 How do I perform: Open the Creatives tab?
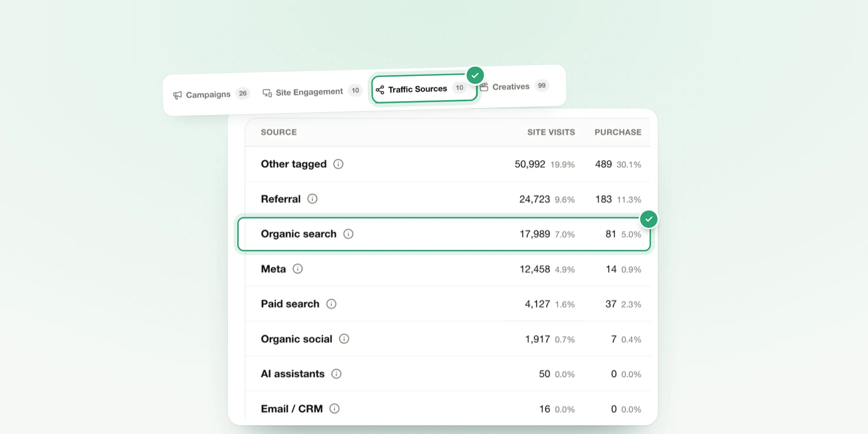pos(514,86)
